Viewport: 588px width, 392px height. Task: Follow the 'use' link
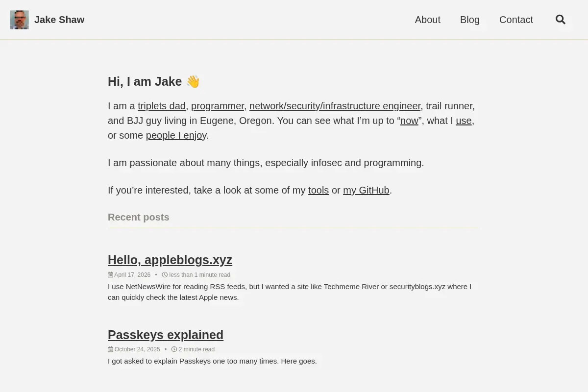point(464,121)
